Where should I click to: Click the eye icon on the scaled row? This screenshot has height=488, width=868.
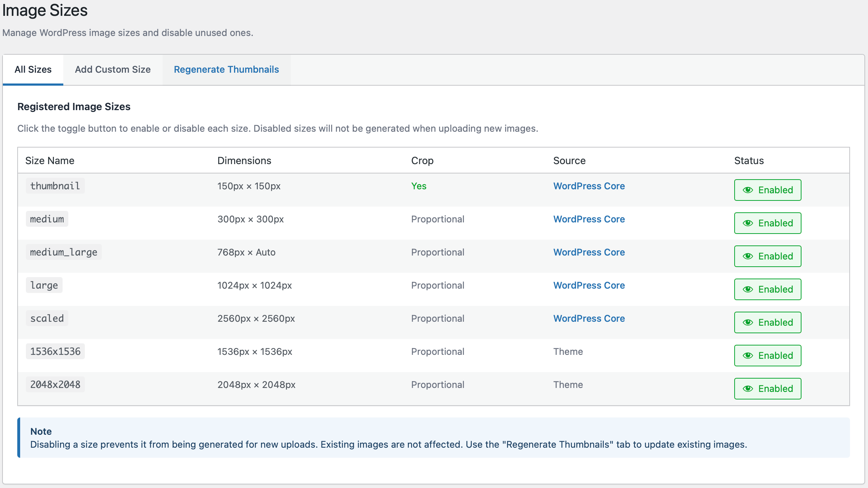click(748, 322)
